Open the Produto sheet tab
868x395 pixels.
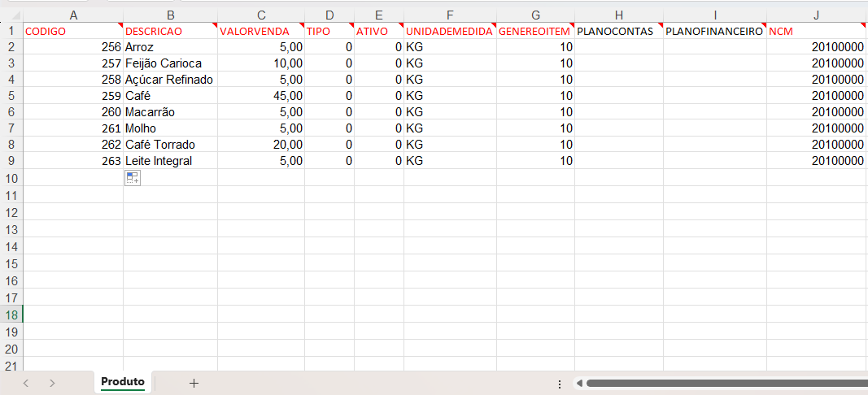pos(123,382)
